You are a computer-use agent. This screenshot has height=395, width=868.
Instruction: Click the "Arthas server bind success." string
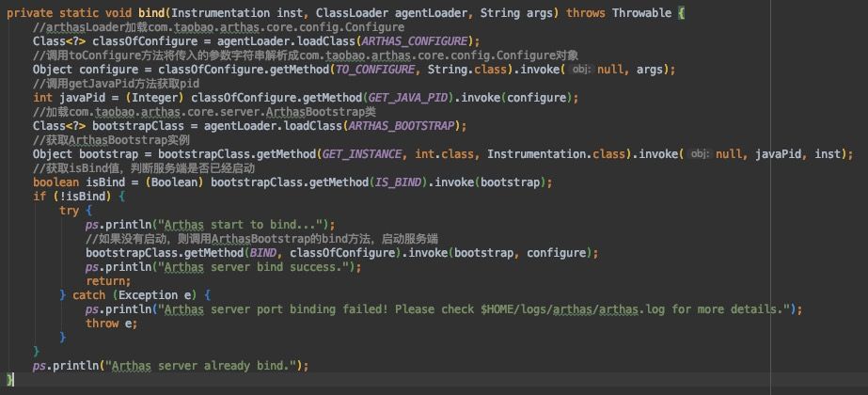(x=254, y=266)
